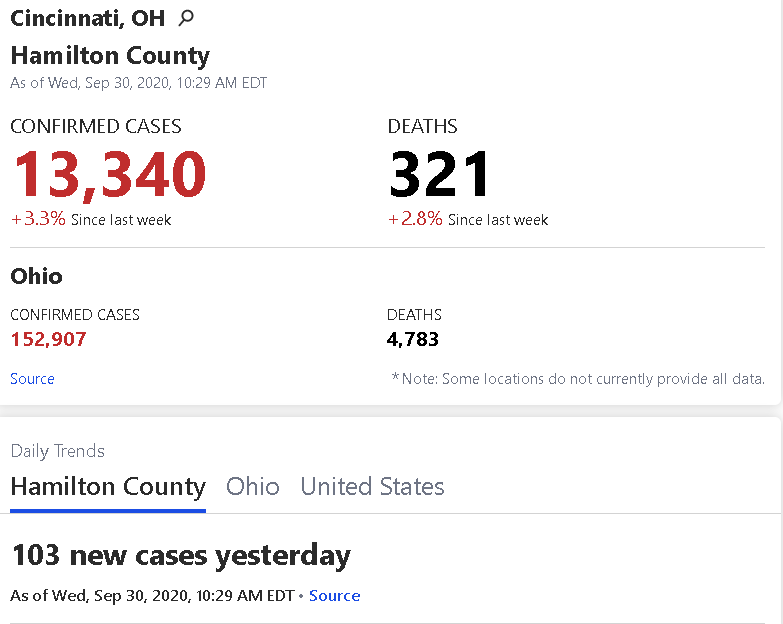The image size is (783, 624).
Task: Click the Ohio 4,783 deaths figure
Action: coord(412,339)
